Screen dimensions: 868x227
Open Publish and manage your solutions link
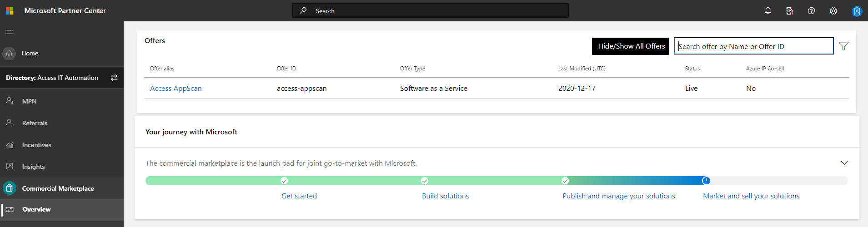pos(619,196)
